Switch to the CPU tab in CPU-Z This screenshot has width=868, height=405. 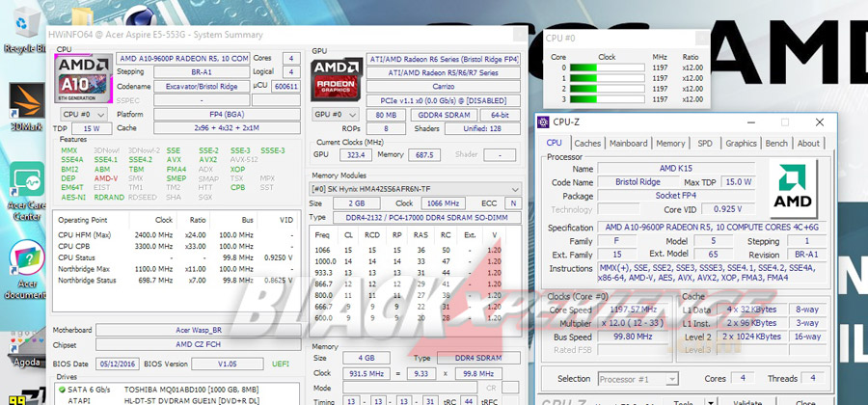[555, 142]
